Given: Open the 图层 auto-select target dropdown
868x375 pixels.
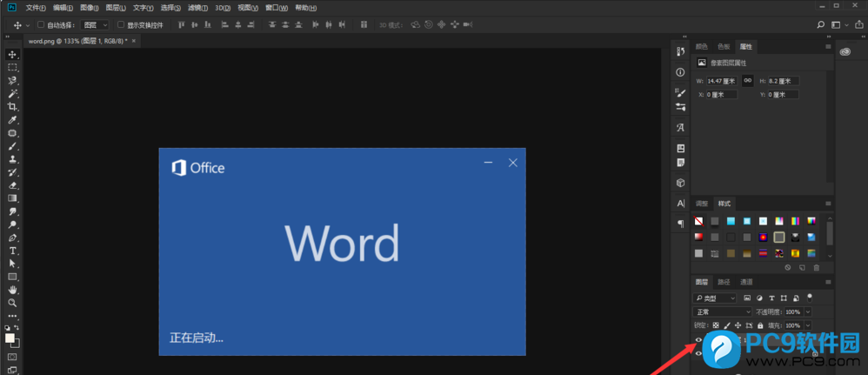Looking at the screenshot, I should tap(95, 25).
